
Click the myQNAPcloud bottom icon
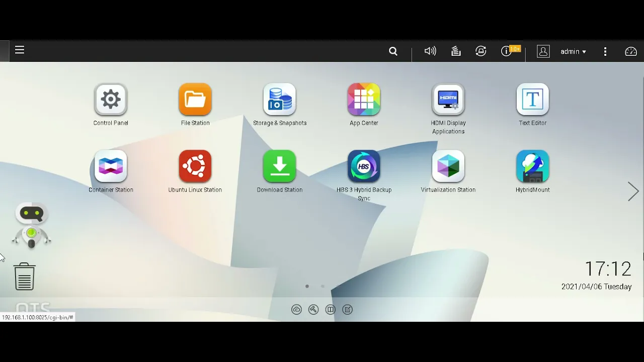296,310
